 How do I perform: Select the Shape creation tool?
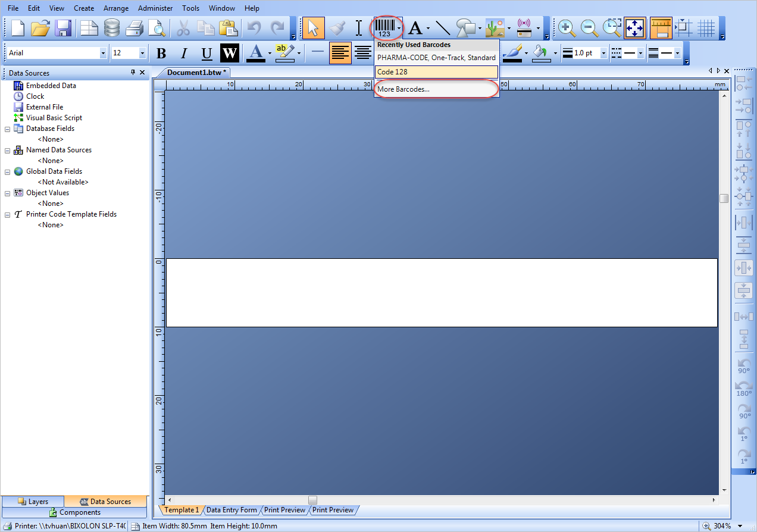pos(466,28)
